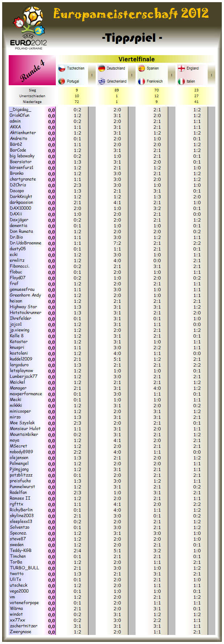This screenshot has height=644, width=224.
Task: Select player name AKKA
Action: [15, 127]
